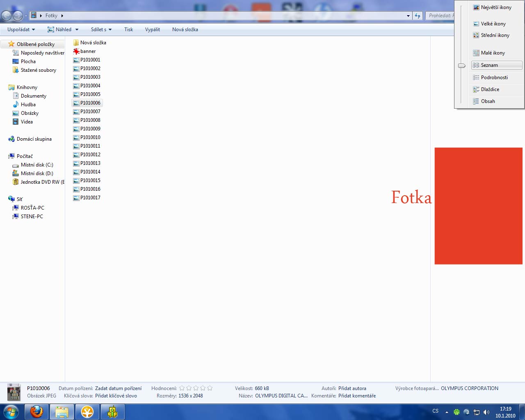The width and height of the screenshot is (525, 420).
Task: Open Oblíbené položky star in the sidebar
Action: click(x=11, y=44)
